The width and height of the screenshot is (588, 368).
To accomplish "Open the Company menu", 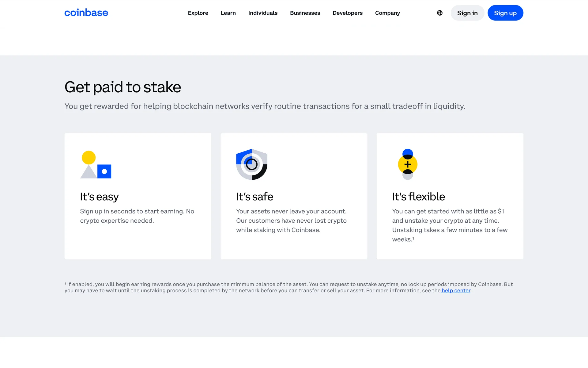I will [387, 13].
